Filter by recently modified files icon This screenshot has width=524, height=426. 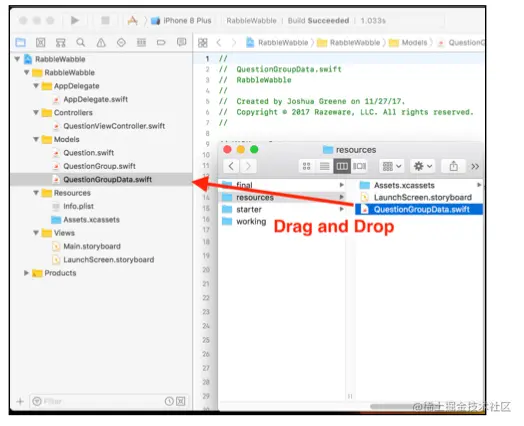pyautogui.click(x=169, y=401)
